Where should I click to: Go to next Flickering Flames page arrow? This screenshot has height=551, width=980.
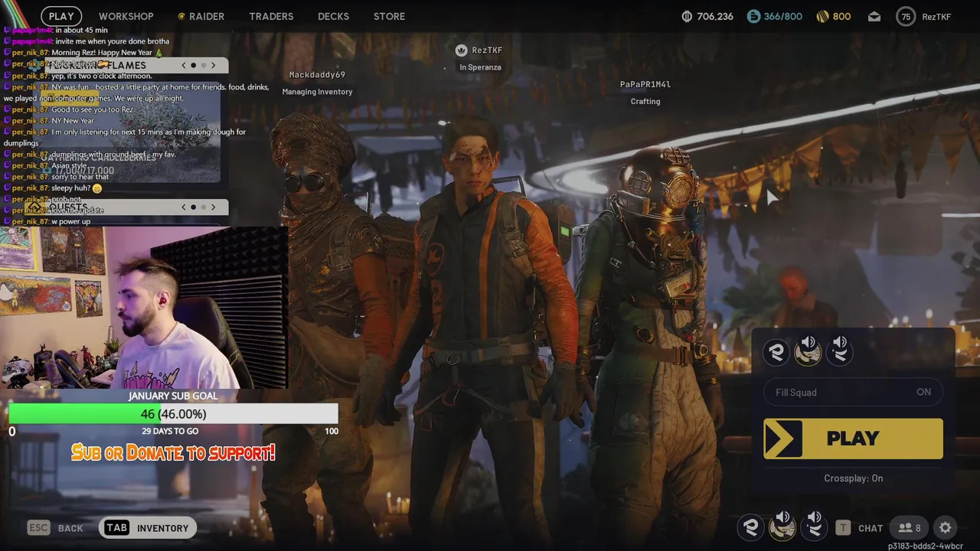(x=214, y=65)
